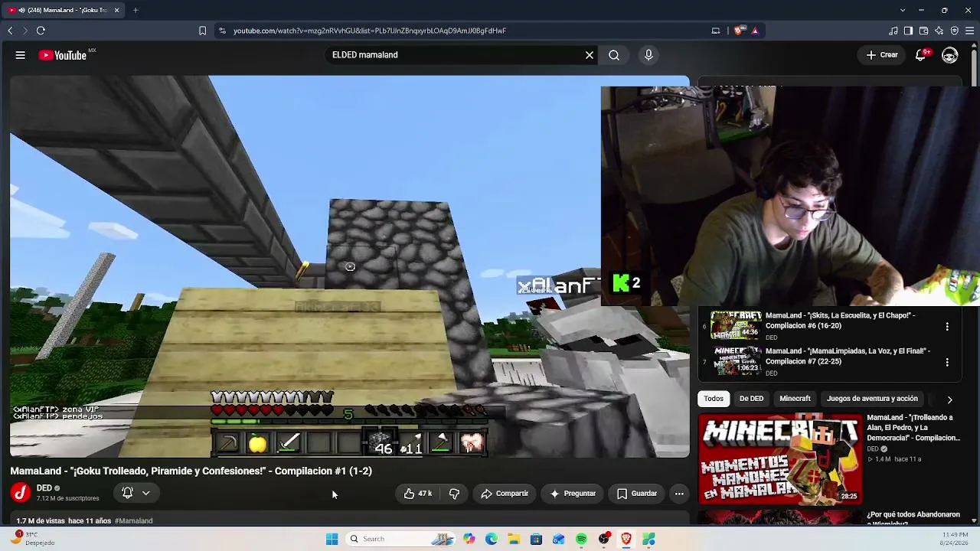
Task: Open the Brave Wallet icon
Action: click(x=923, y=31)
